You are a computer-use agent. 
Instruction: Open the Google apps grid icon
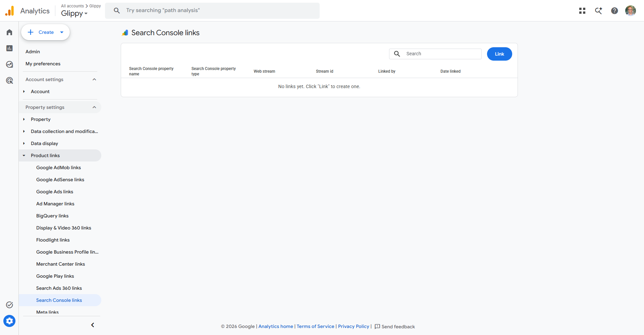582,11
